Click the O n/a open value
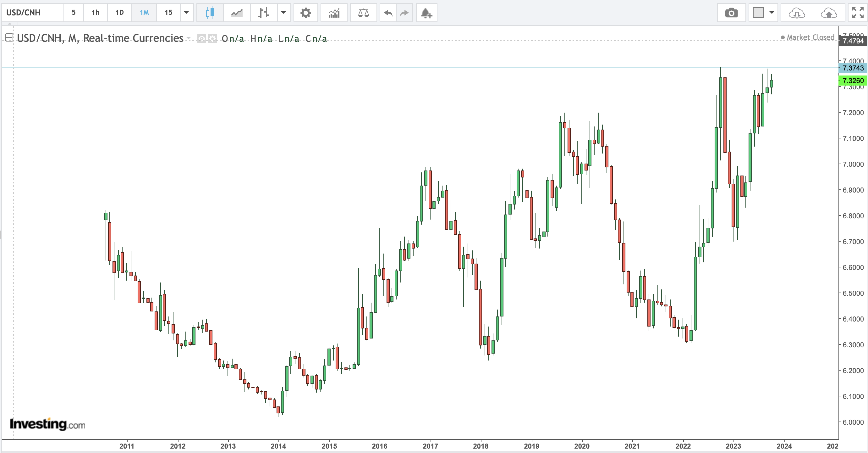The width and height of the screenshot is (868, 453). [x=233, y=39]
